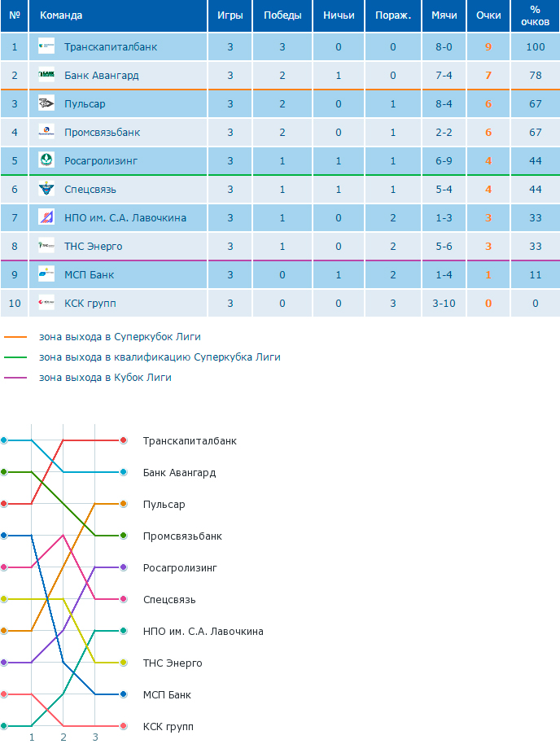Image resolution: width=560 pixels, height=744 pixels.
Task: Click the Мячи column header
Action: 444,15
